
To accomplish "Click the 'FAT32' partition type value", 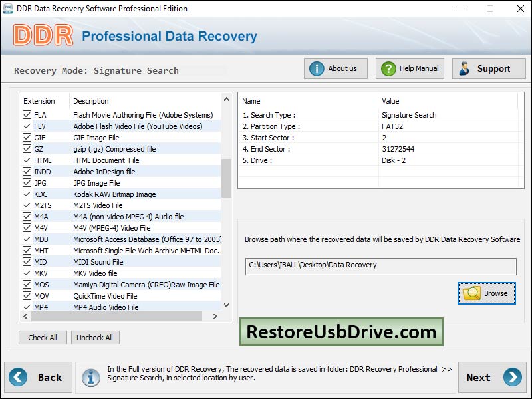I will click(x=392, y=126).
